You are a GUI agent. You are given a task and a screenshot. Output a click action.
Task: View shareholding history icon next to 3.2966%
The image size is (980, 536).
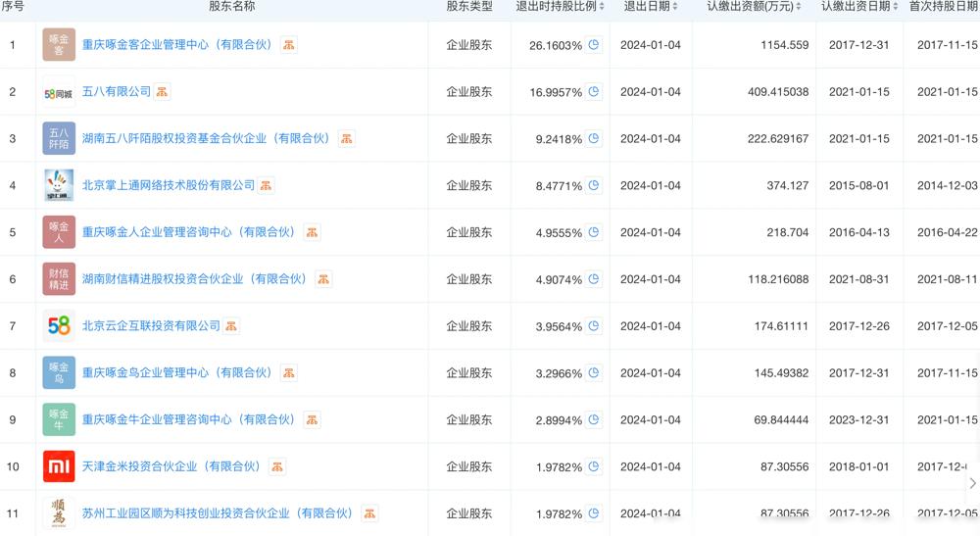[x=594, y=373]
